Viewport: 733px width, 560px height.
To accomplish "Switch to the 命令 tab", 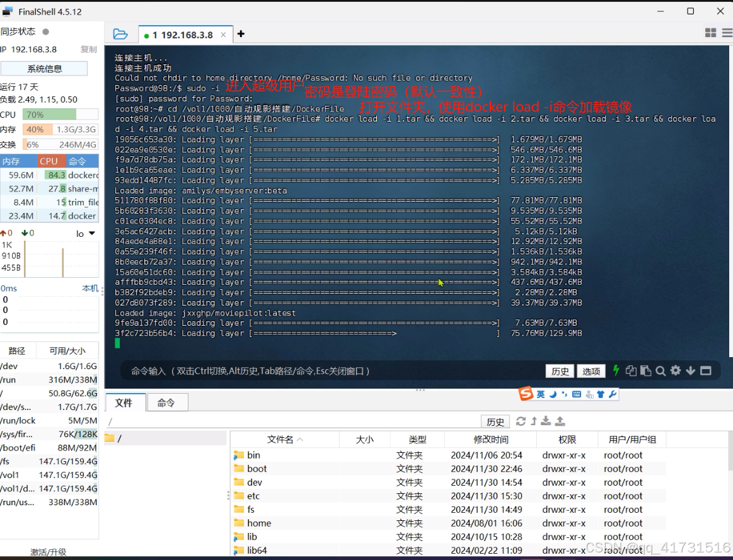I will 167,403.
